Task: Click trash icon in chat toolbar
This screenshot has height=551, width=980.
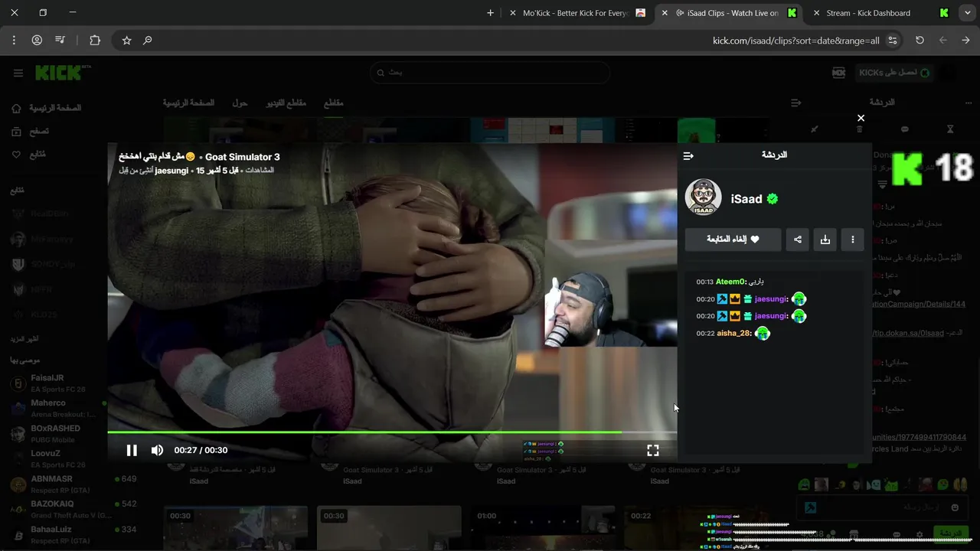Action: tap(860, 129)
